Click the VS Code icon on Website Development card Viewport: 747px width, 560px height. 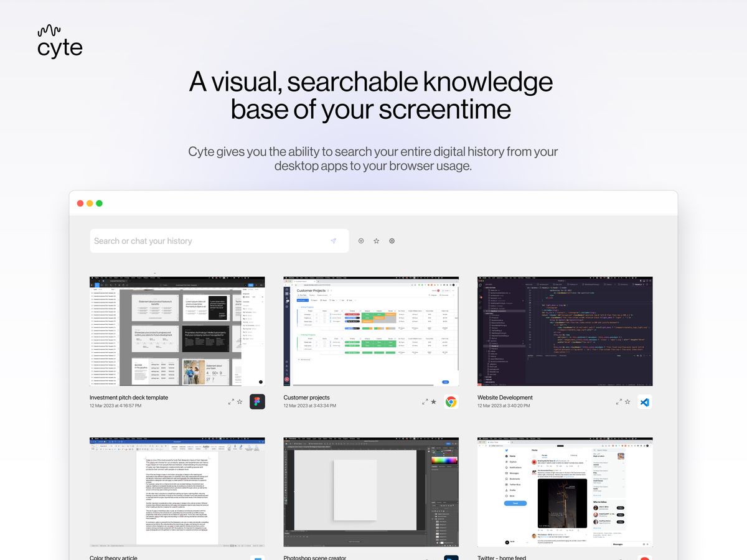click(645, 401)
